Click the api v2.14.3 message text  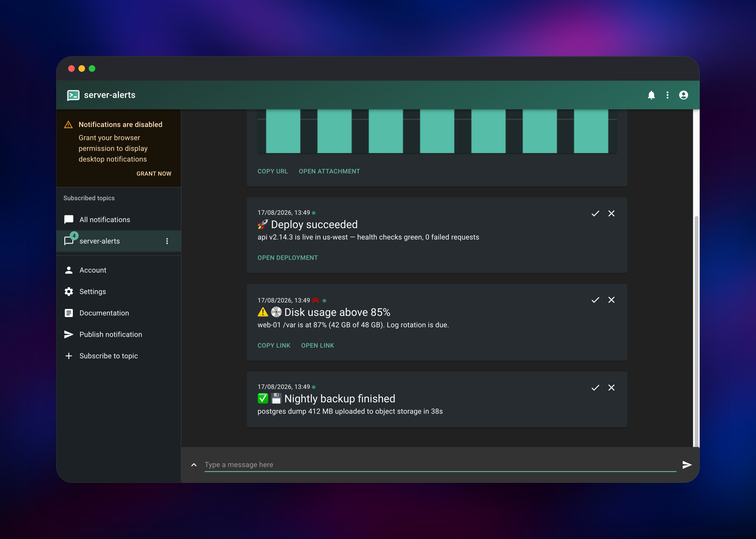click(x=368, y=237)
